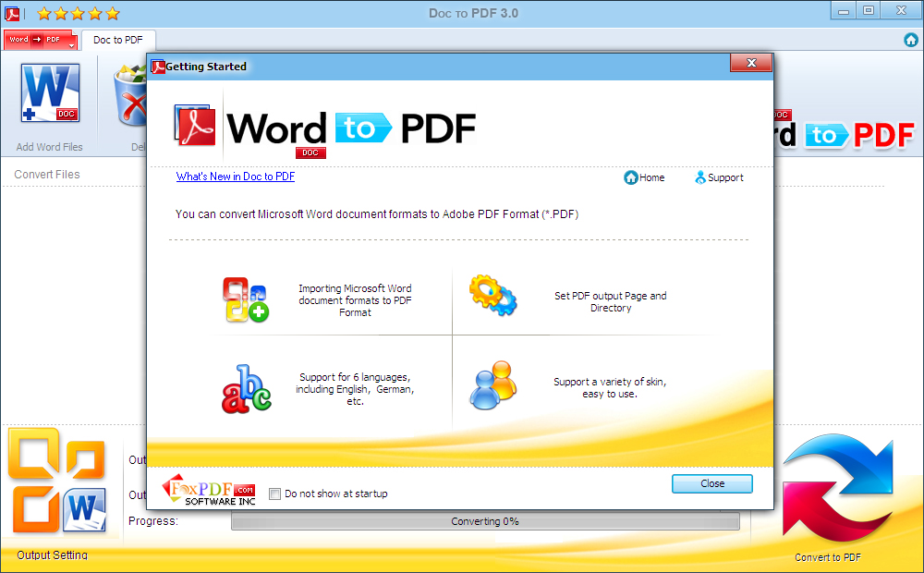Click the Adobe PDF logo in dialog header
924x573 pixels.
click(x=195, y=125)
